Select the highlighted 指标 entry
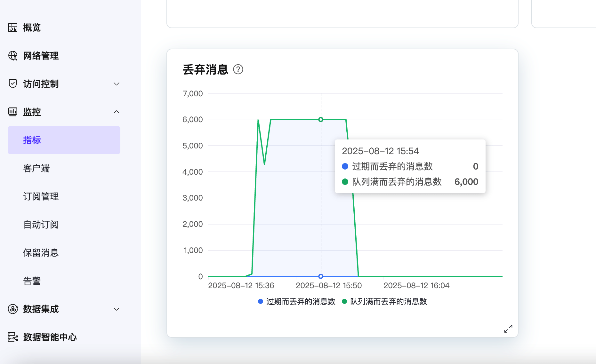 (31, 140)
